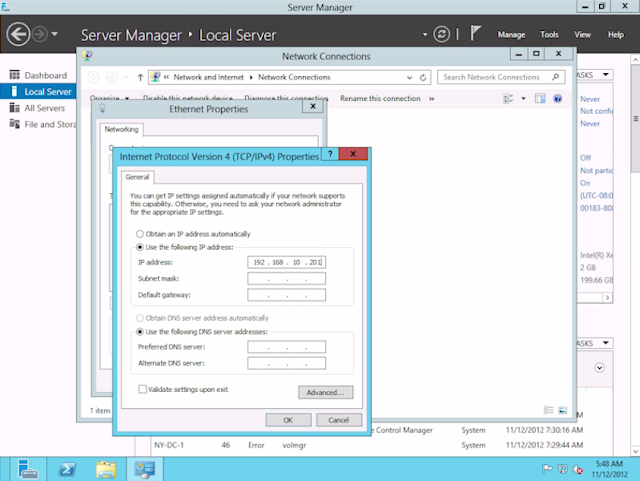The image size is (640, 481).
Task: Click speaker volume icon in system tray
Action: click(578, 469)
